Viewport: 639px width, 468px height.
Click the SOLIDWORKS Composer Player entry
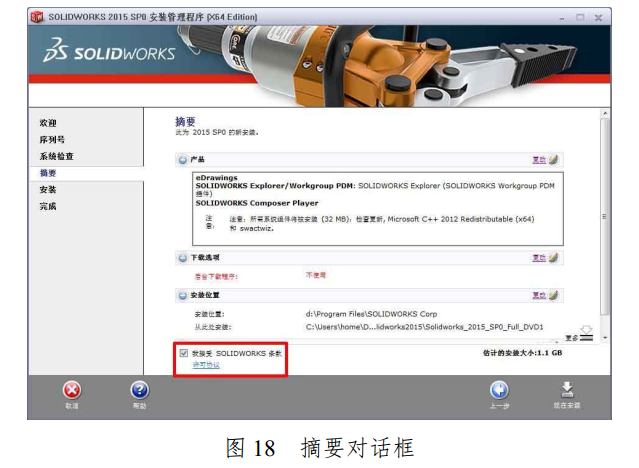click(257, 203)
